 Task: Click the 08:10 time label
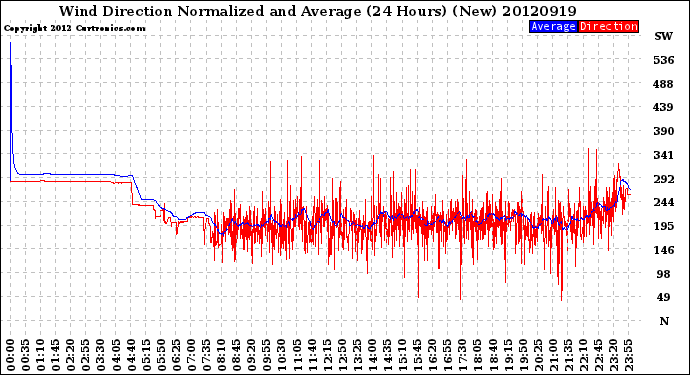(221, 355)
